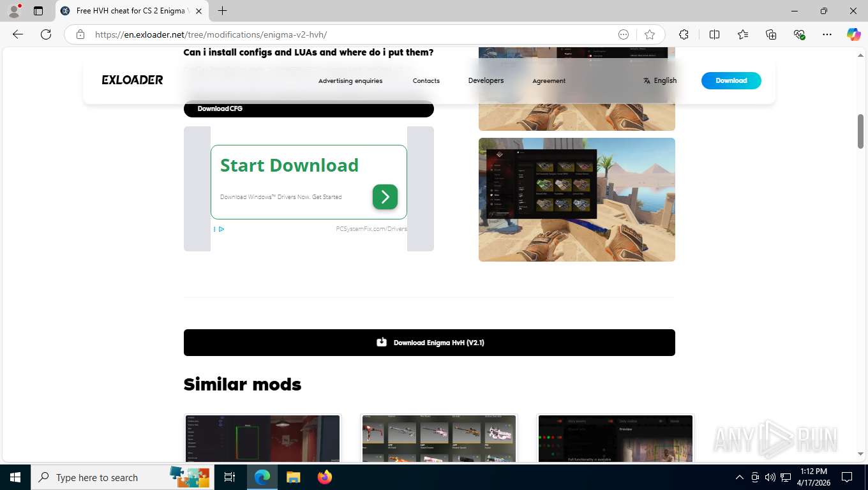Close the Free HVH cheat tab
868x490 pixels.
click(x=198, y=11)
